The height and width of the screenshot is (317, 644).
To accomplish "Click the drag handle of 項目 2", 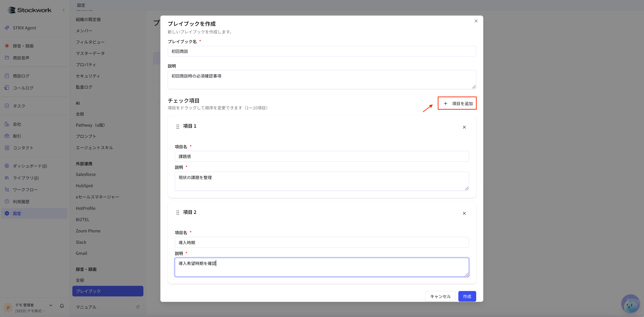I will coord(178,213).
